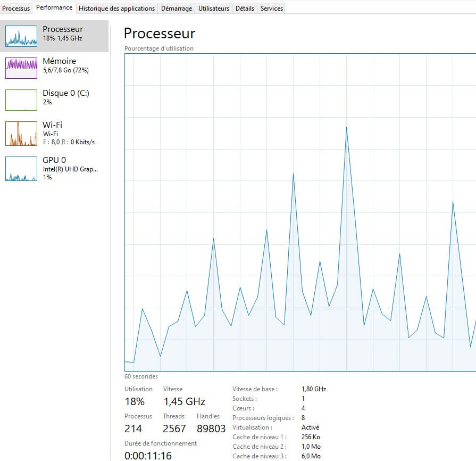Open the Utilisateurs tab
This screenshot has width=476, height=461.
click(x=214, y=9)
